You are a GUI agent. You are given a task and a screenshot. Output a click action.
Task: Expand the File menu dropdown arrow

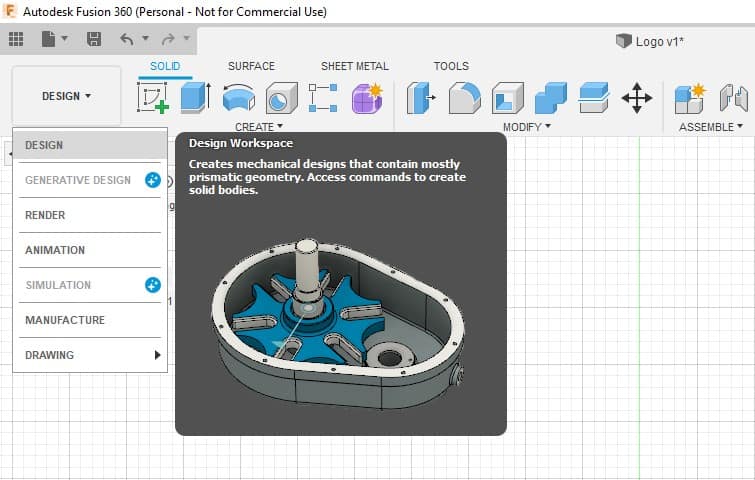point(65,38)
